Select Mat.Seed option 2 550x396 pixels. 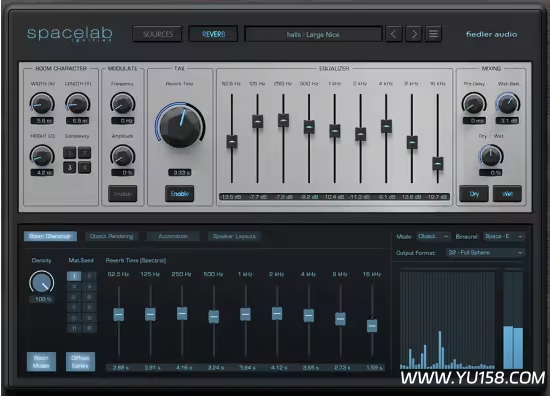point(89,276)
